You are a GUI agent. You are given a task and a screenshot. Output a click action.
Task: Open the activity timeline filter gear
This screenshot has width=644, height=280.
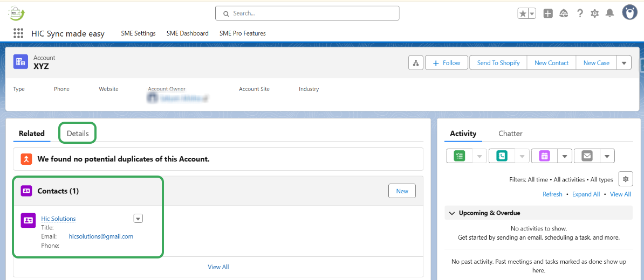tap(626, 179)
